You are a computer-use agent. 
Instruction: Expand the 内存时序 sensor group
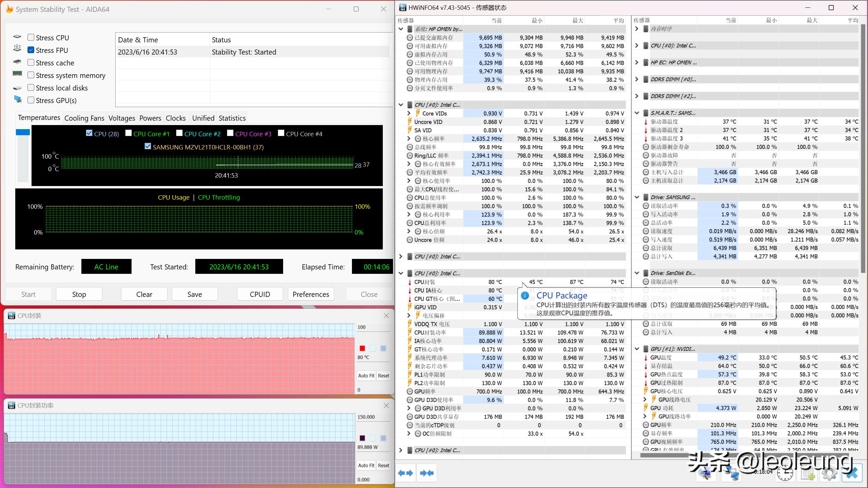tap(636, 29)
